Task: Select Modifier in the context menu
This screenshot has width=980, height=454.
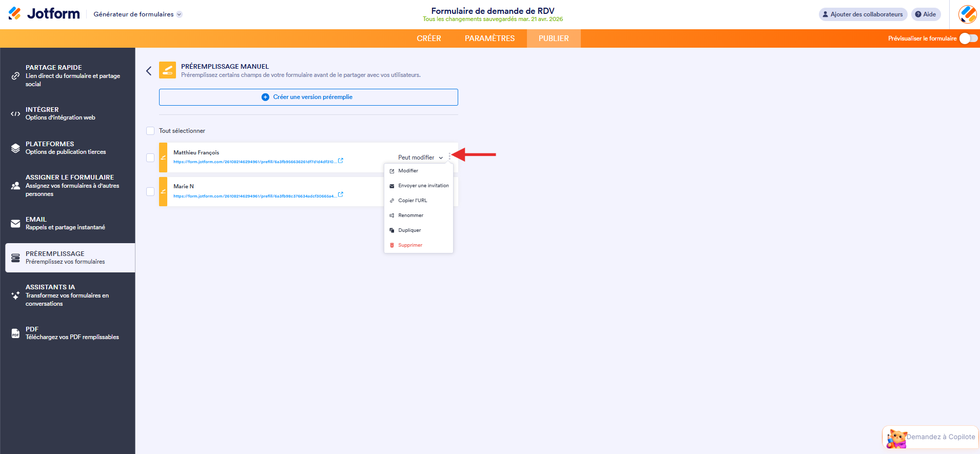Action: pyautogui.click(x=419, y=171)
